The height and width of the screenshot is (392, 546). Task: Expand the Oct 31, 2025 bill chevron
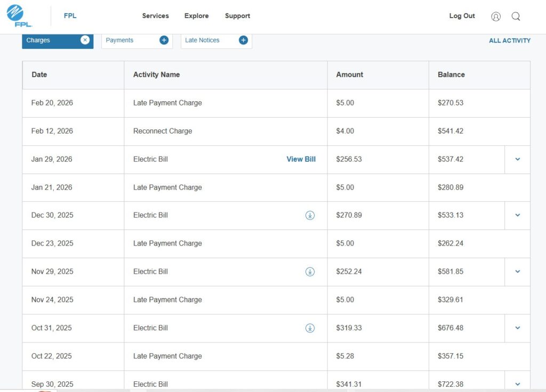(x=517, y=328)
